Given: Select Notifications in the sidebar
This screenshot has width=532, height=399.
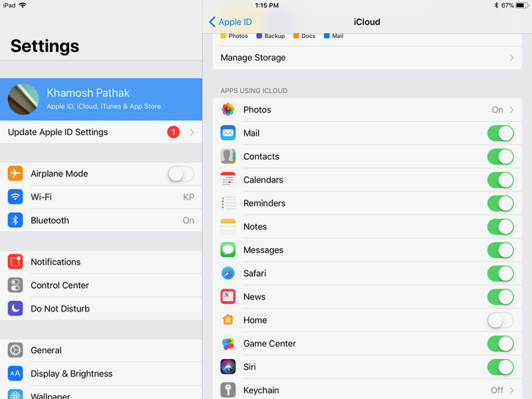Looking at the screenshot, I should pyautogui.click(x=55, y=262).
